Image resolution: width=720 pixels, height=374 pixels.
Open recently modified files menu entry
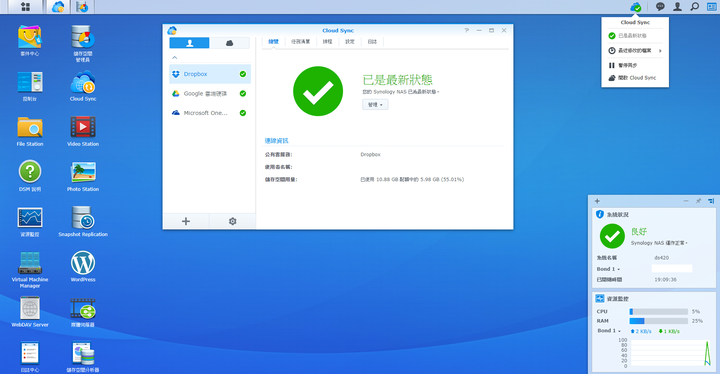635,51
